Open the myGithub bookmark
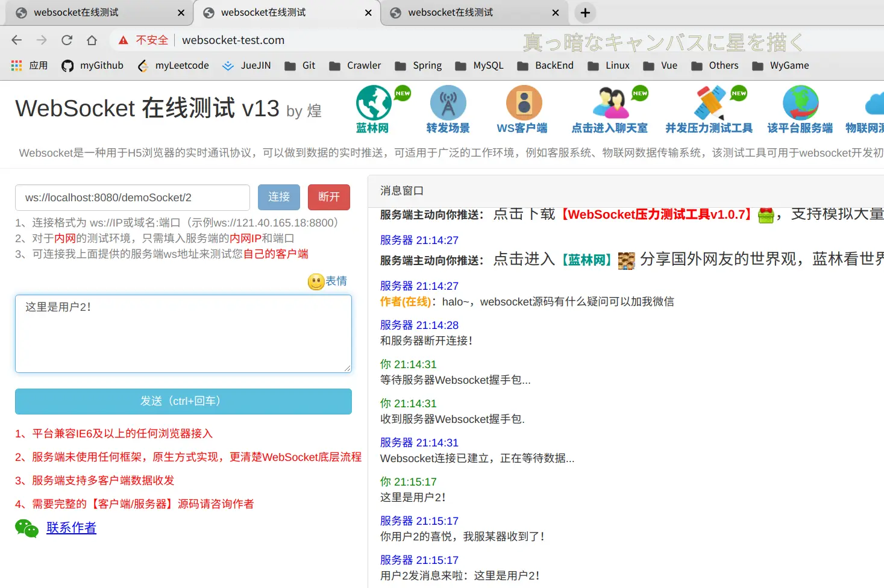The width and height of the screenshot is (884, 588). tap(92, 66)
